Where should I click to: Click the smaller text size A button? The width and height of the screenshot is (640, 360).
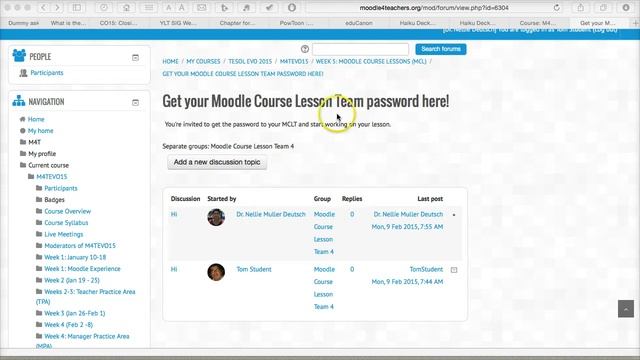(x=169, y=8)
